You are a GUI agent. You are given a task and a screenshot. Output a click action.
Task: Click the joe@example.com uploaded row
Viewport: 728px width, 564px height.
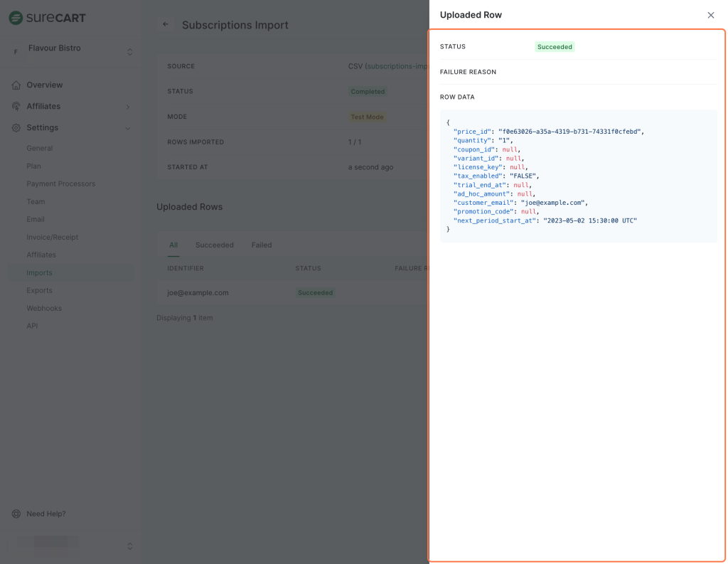point(198,292)
